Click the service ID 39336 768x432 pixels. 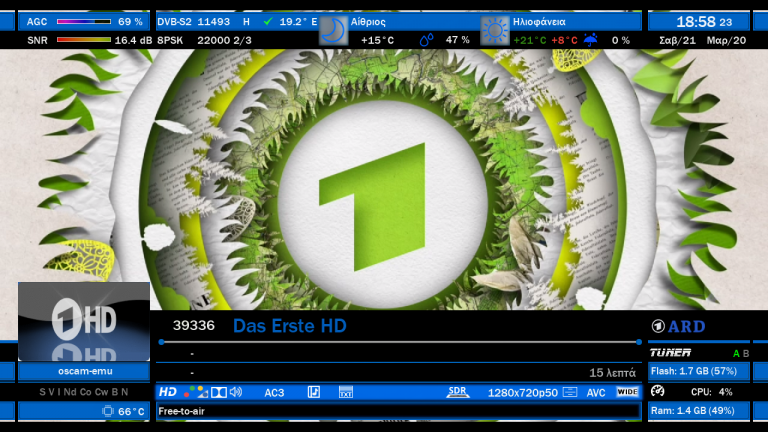tap(193, 325)
